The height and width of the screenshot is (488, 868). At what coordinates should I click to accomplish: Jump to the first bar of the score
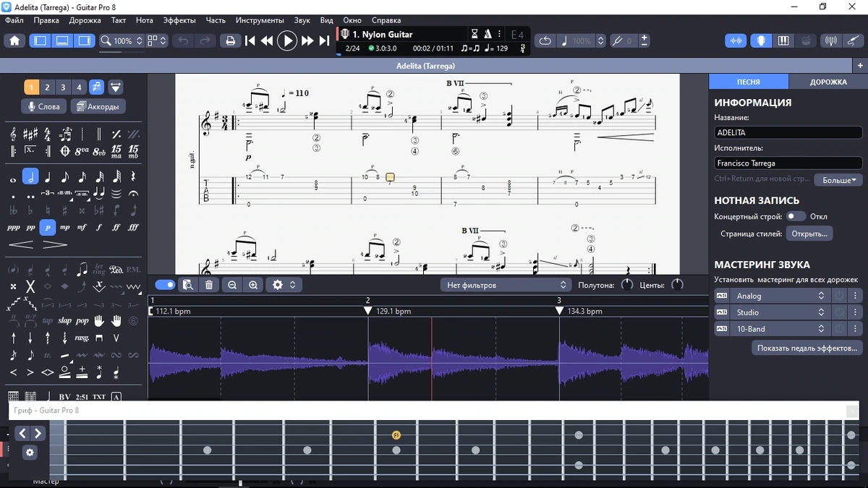coord(250,40)
